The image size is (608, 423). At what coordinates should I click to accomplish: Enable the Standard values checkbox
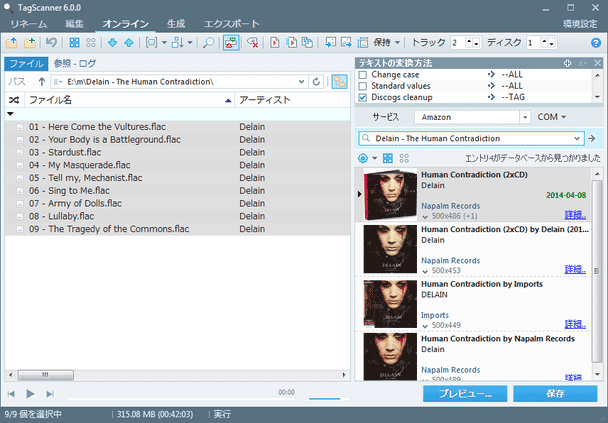click(x=363, y=86)
